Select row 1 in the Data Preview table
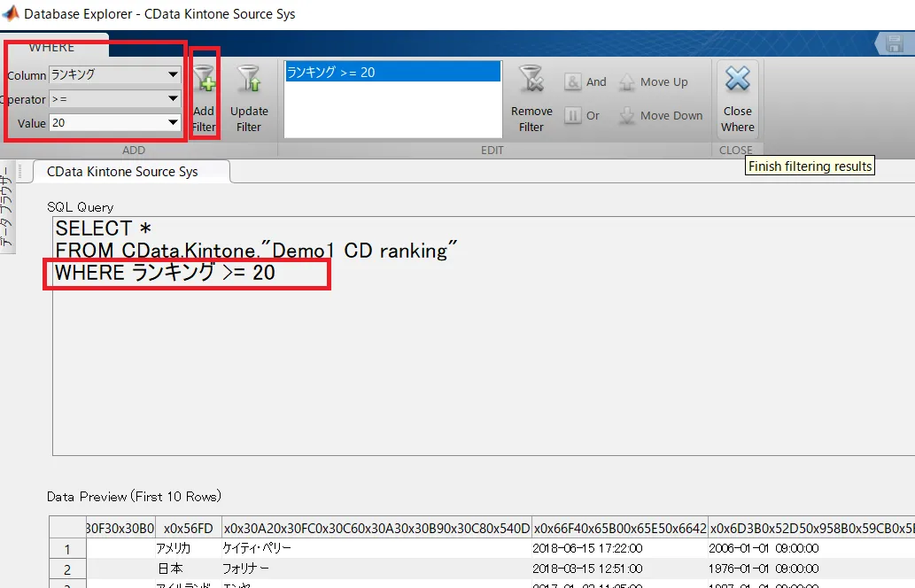The width and height of the screenshot is (915, 588). pyautogui.click(x=67, y=548)
